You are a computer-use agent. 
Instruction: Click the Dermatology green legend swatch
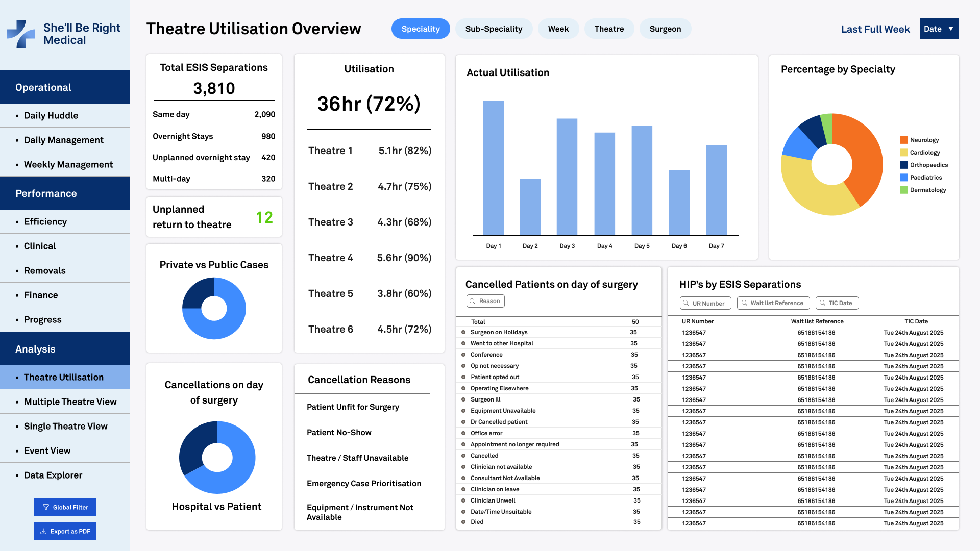coord(903,190)
